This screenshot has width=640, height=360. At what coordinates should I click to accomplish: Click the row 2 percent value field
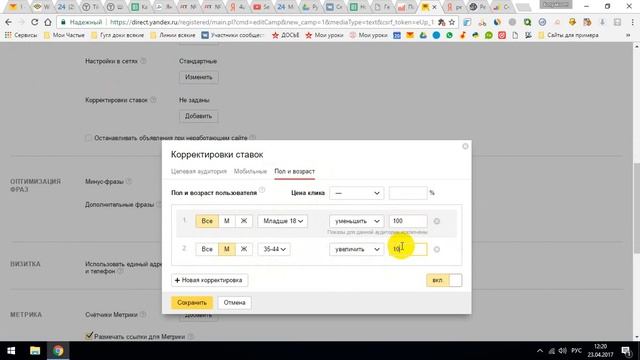pyautogui.click(x=408, y=249)
